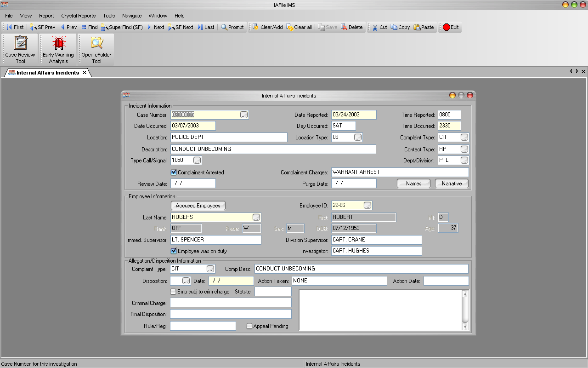Jump to the First record
The width and height of the screenshot is (588, 368).
coord(9,27)
